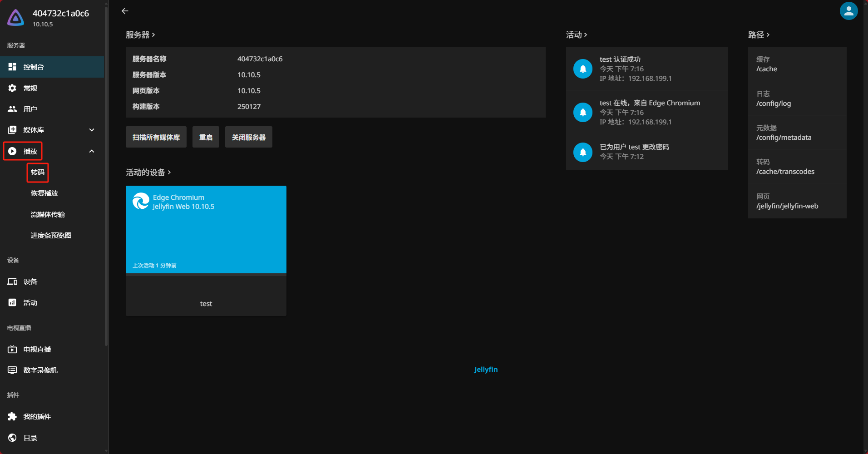This screenshot has height=454, width=868.
Task: Select 进度条预览图 submenu item
Action: pyautogui.click(x=51, y=235)
